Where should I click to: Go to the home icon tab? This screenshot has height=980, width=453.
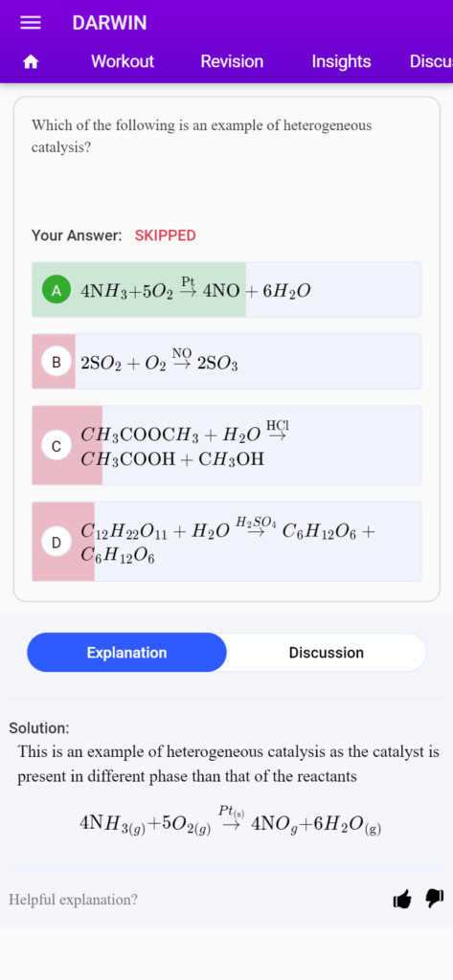pyautogui.click(x=31, y=62)
